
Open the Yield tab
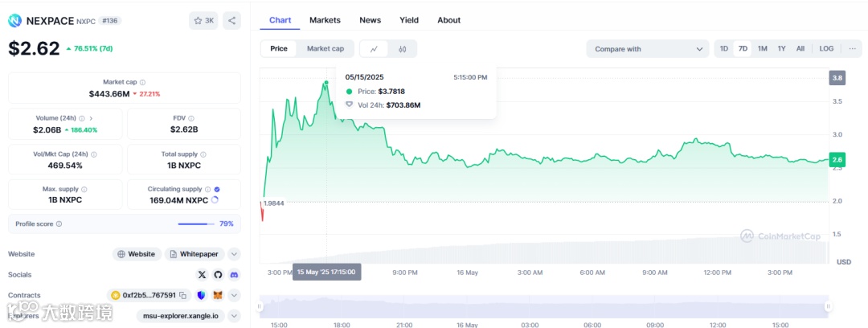pyautogui.click(x=409, y=20)
